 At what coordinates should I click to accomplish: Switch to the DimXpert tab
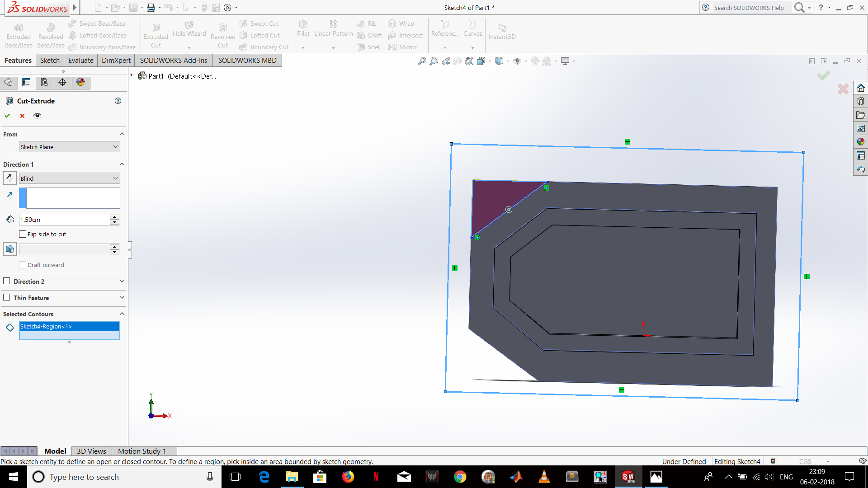[x=116, y=61]
